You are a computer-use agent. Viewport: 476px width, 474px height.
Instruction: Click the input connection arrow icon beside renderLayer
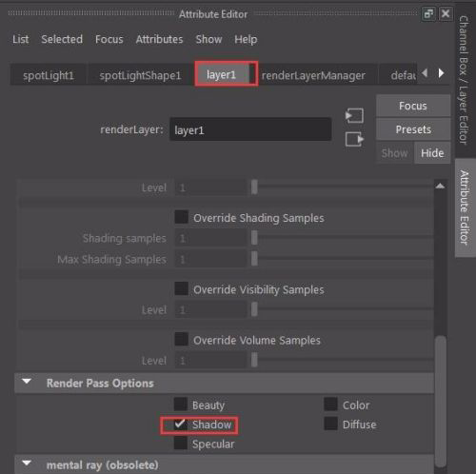[354, 115]
